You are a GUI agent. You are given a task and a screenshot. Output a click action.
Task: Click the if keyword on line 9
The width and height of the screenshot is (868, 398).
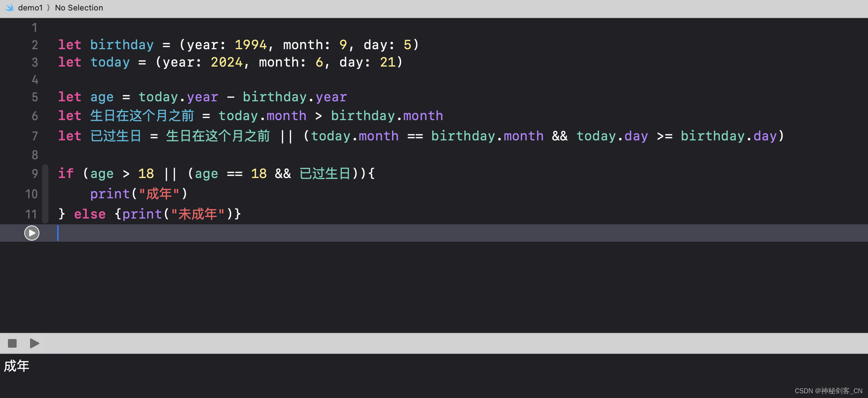coord(66,174)
